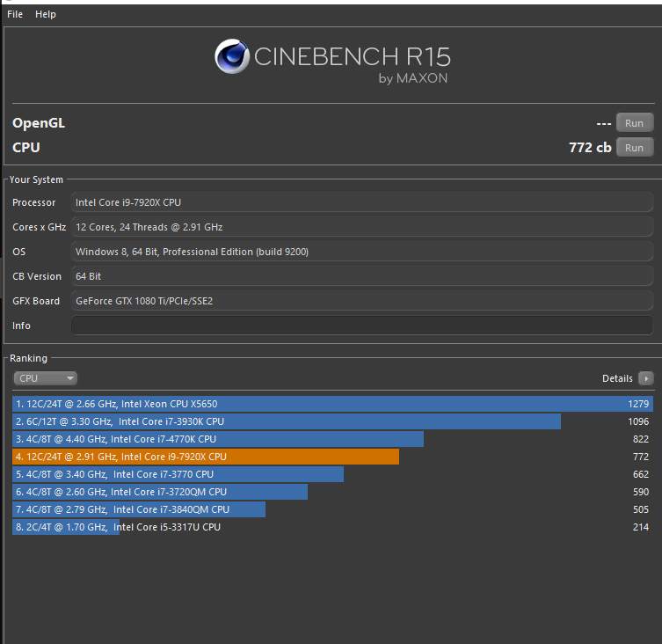Run the CPU benchmark
Viewport: 662px width, 644px height.
click(x=634, y=148)
